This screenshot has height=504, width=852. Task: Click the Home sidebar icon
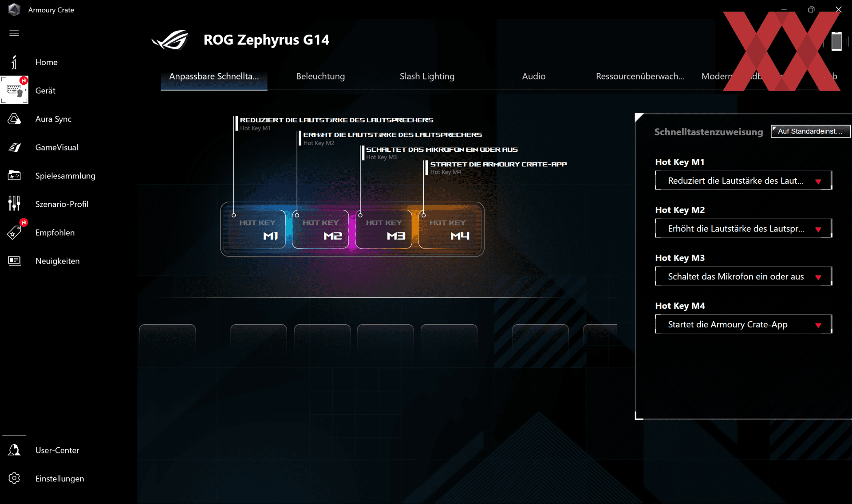(14, 62)
